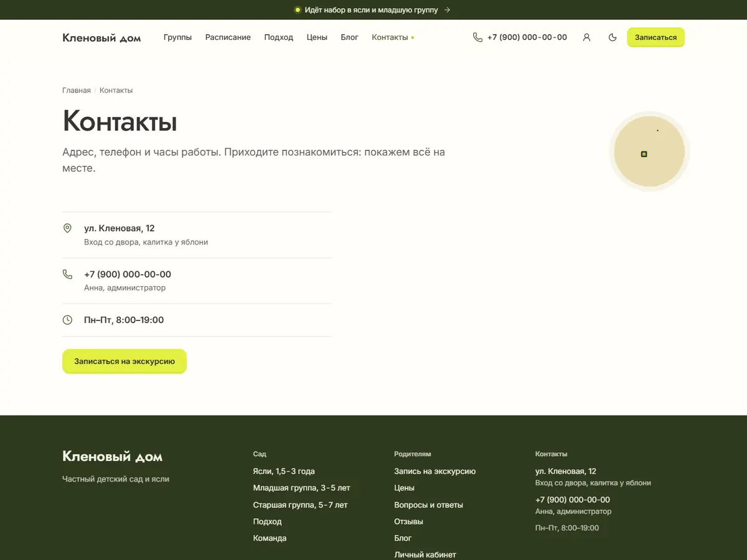Image resolution: width=747 pixels, height=560 pixels.
Task: Click footer tagline Частный детский сад и ясли
Action: point(116,479)
